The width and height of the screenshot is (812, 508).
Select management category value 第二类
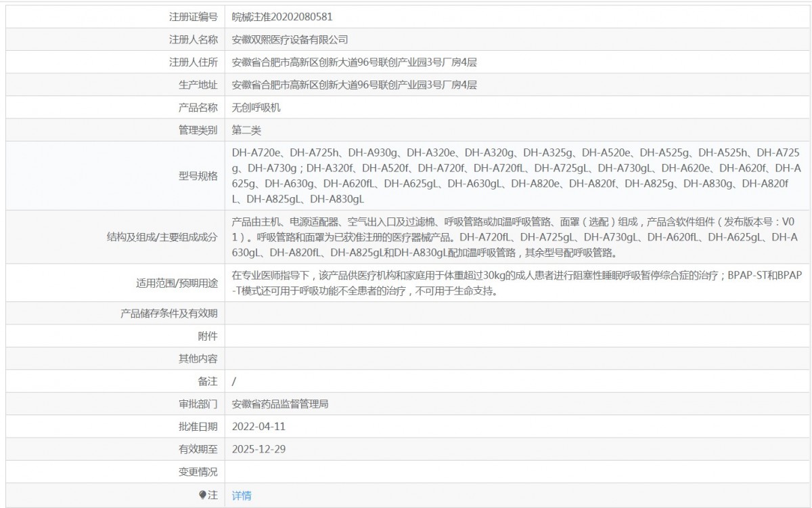tap(246, 130)
